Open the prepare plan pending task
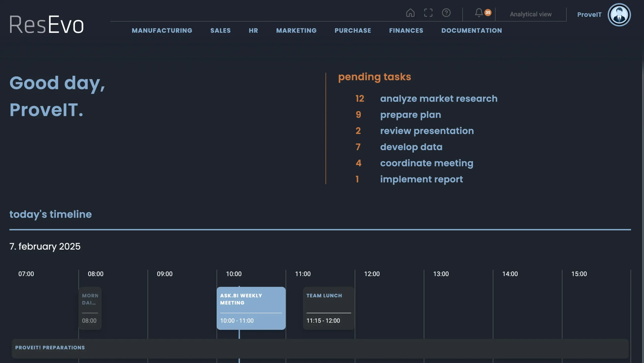644x363 pixels. click(x=410, y=115)
